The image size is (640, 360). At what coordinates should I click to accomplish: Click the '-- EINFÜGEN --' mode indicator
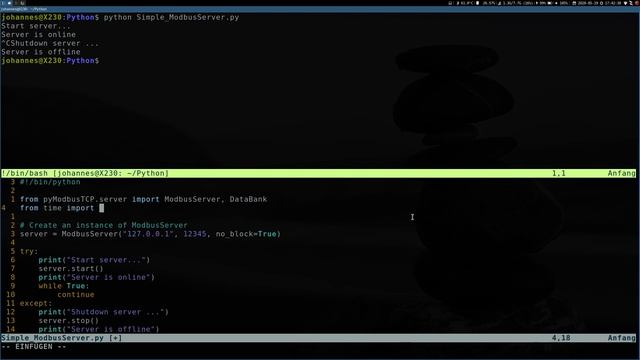pyautogui.click(x=33, y=347)
